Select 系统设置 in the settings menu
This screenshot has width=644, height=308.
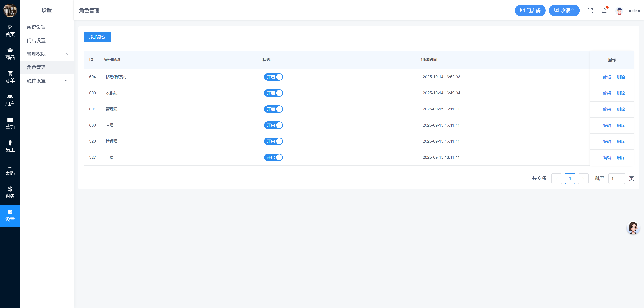tap(36, 27)
